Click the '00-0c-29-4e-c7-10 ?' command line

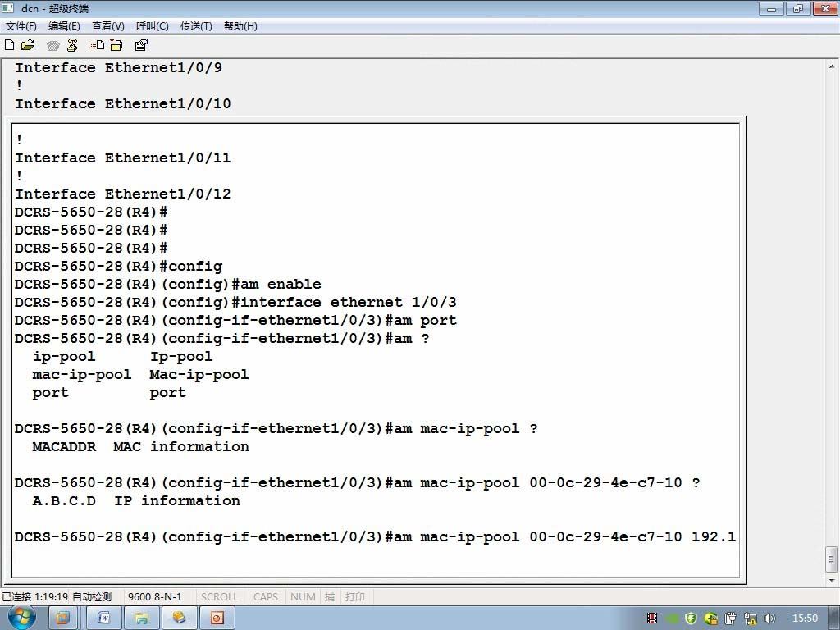358,482
